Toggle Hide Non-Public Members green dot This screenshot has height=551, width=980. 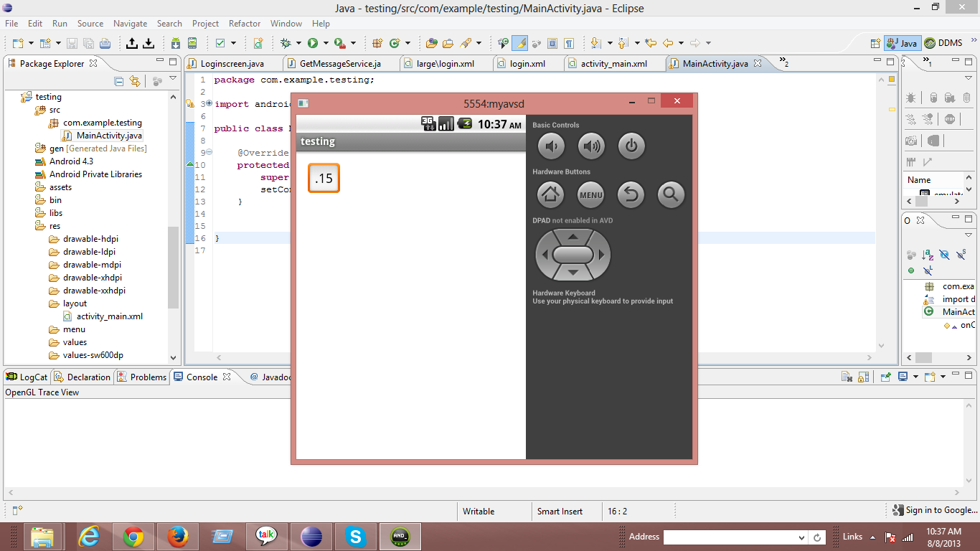tap(911, 270)
